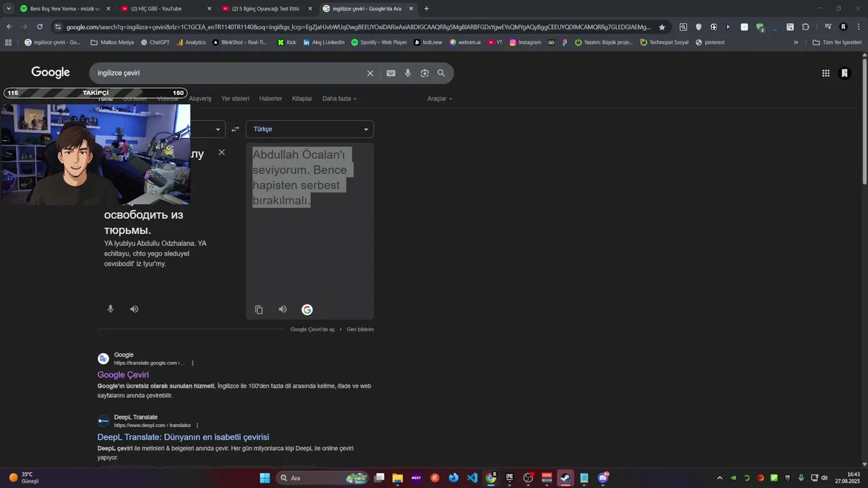Viewport: 868px width, 488px height.
Task: Open the Turkish target language dropdown
Action: coord(310,129)
